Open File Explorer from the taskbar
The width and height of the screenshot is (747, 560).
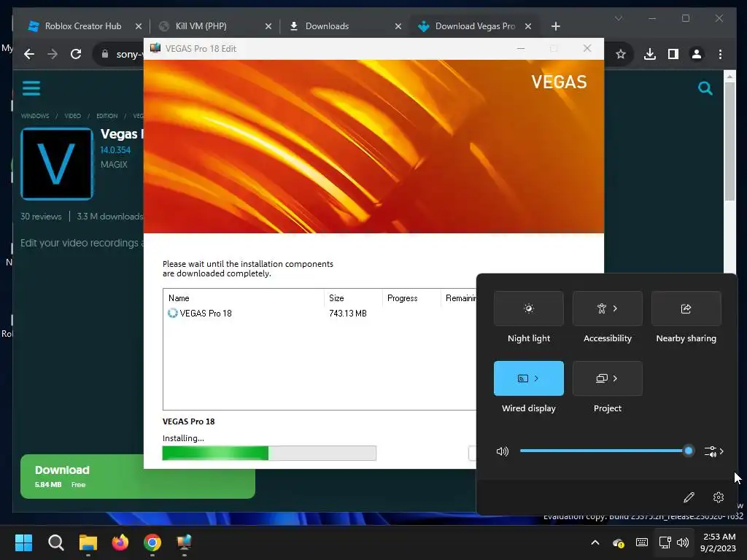pos(88,542)
